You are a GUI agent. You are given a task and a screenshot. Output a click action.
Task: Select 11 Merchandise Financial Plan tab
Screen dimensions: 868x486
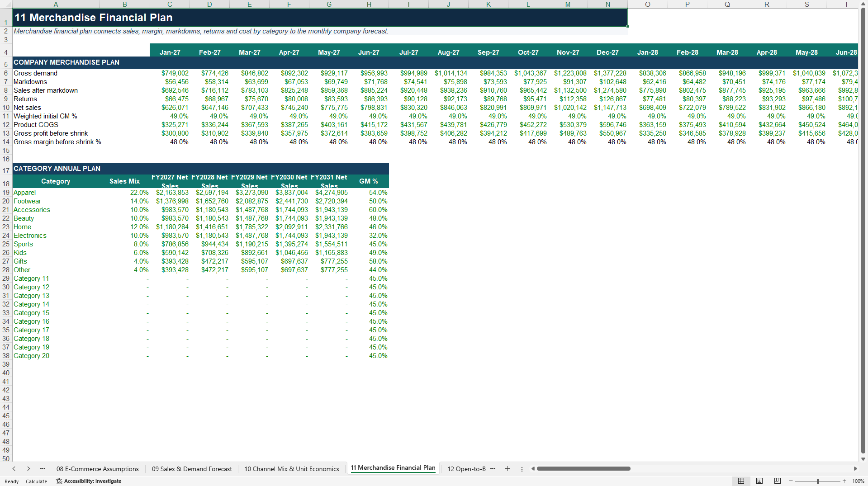[393, 468]
